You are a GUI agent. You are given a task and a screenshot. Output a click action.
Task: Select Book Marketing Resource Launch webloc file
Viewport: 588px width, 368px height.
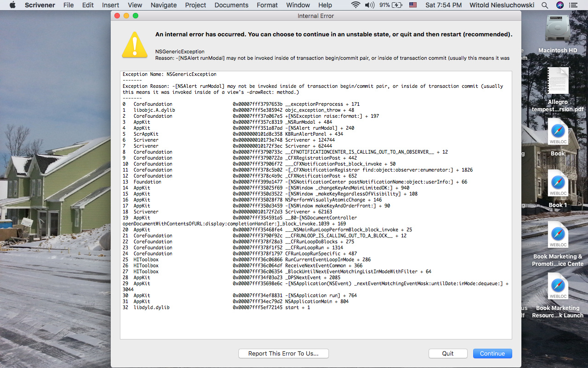click(x=558, y=287)
